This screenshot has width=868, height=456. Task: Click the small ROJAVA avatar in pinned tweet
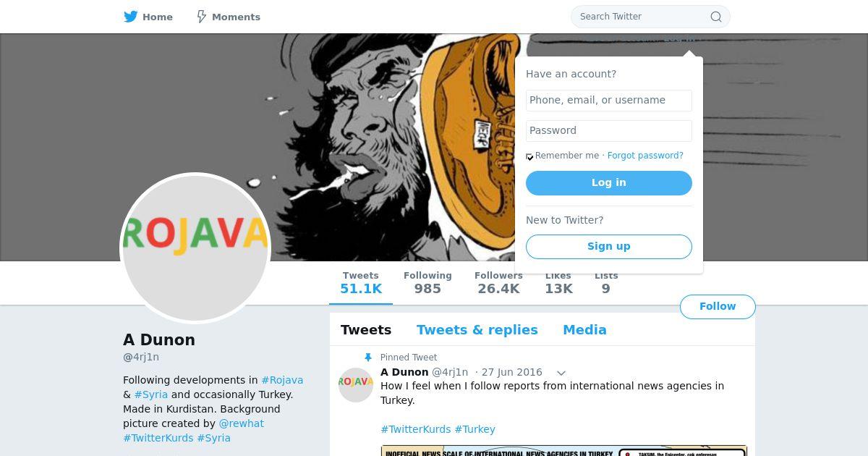tap(356, 384)
